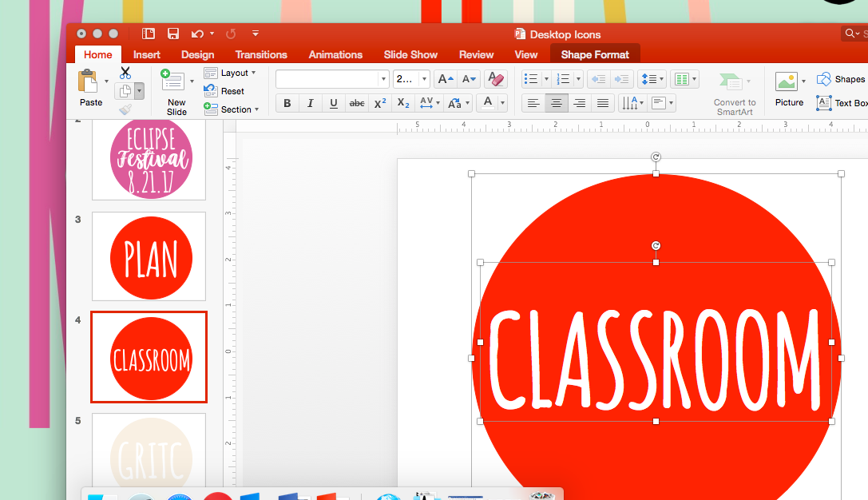Toggle bold formatting
The height and width of the screenshot is (500, 868).
287,103
